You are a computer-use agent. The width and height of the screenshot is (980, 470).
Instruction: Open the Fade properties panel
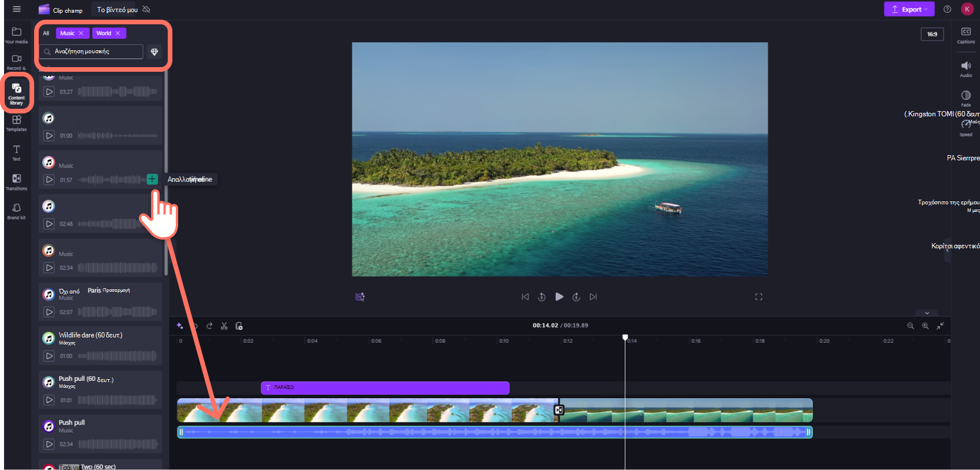pos(966,98)
